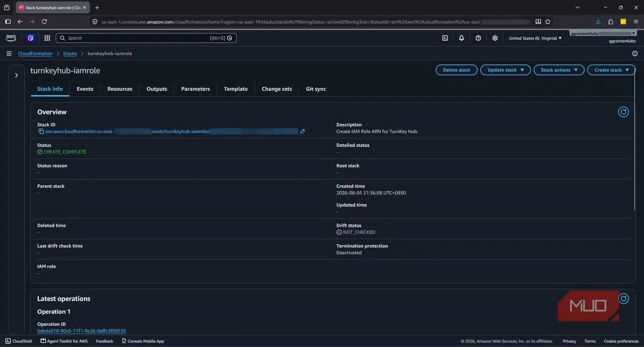The height and width of the screenshot is (347, 644).
Task: Open the browser application menu
Action: (636, 22)
